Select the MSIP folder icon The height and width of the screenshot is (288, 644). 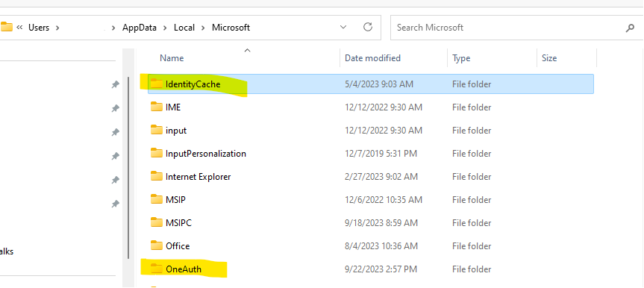pyautogui.click(x=157, y=200)
